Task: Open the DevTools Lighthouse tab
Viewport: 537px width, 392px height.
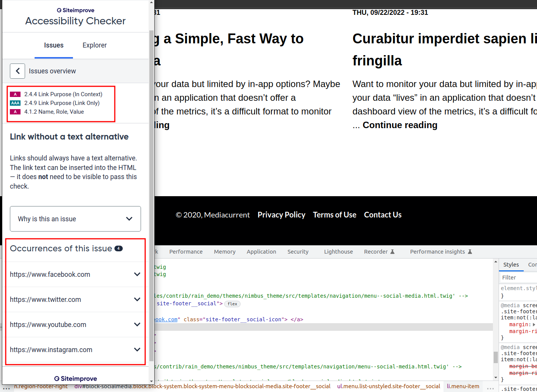Action: pos(338,252)
